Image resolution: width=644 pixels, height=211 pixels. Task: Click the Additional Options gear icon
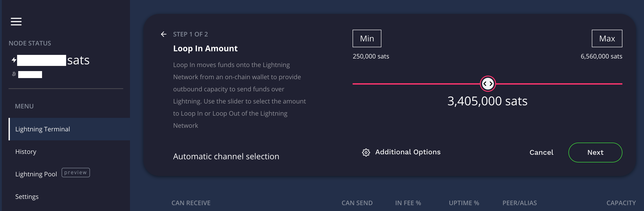(366, 152)
